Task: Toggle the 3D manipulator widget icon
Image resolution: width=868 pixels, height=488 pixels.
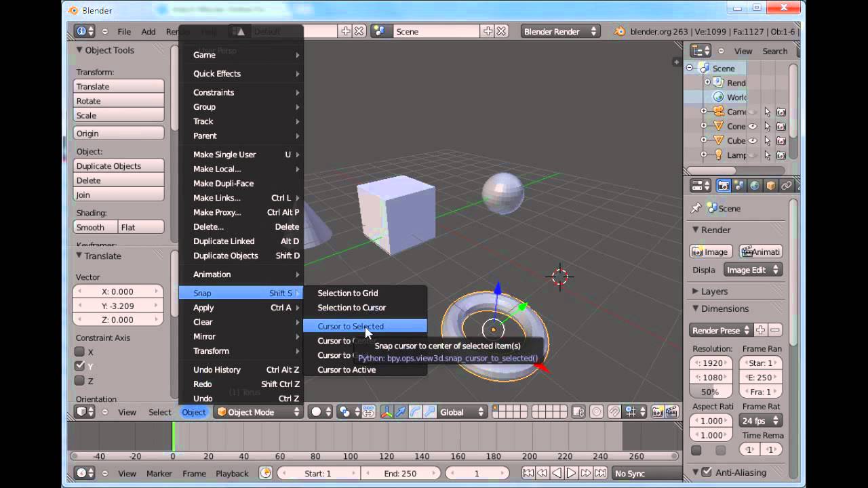Action: (x=387, y=411)
